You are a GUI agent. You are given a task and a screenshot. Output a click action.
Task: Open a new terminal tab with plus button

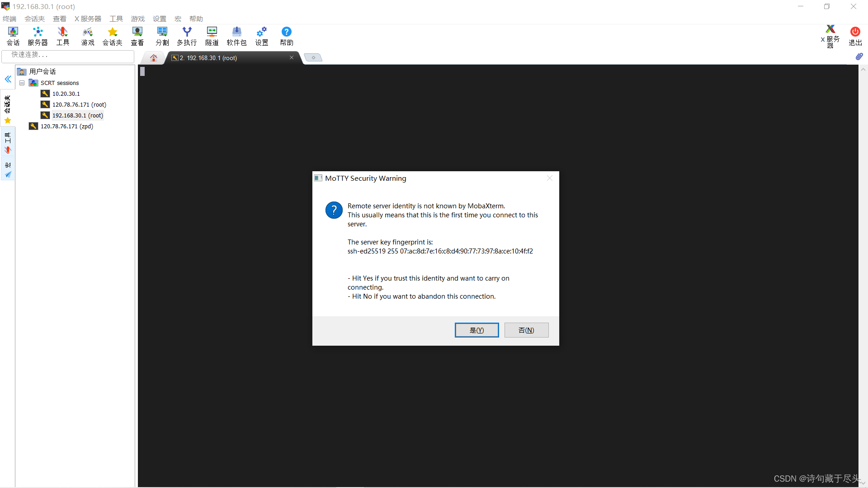(313, 57)
